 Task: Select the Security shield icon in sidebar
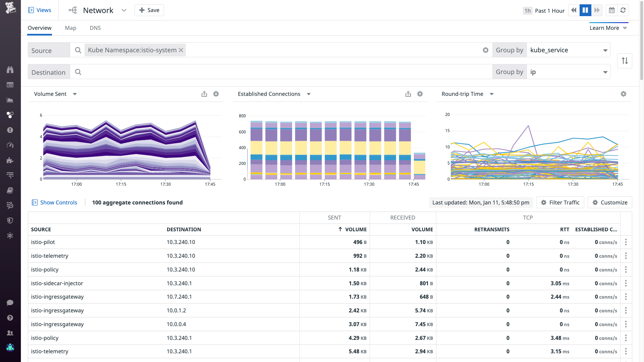click(10, 220)
